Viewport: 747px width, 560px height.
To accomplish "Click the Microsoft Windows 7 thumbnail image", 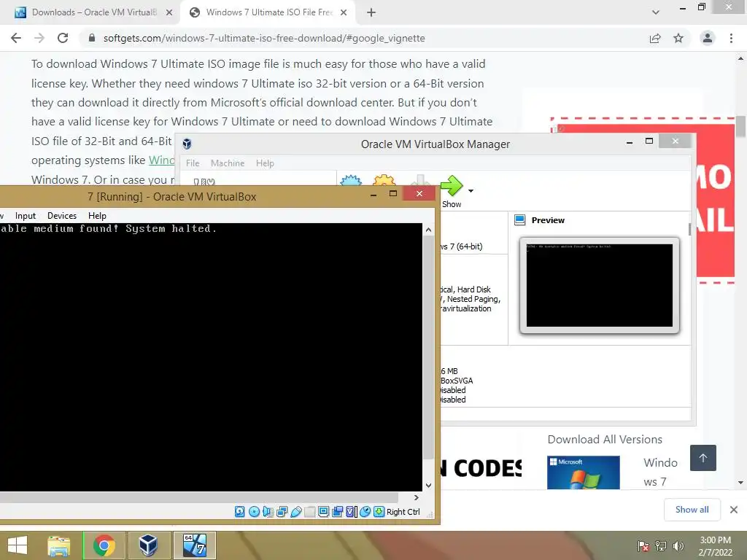I will tap(583, 472).
